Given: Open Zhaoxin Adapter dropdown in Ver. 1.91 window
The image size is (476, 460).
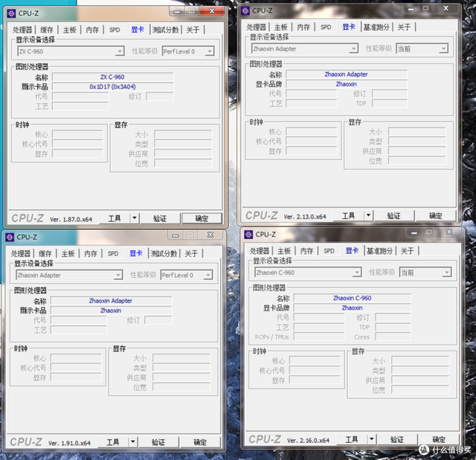Looking at the screenshot, I should pos(118,275).
